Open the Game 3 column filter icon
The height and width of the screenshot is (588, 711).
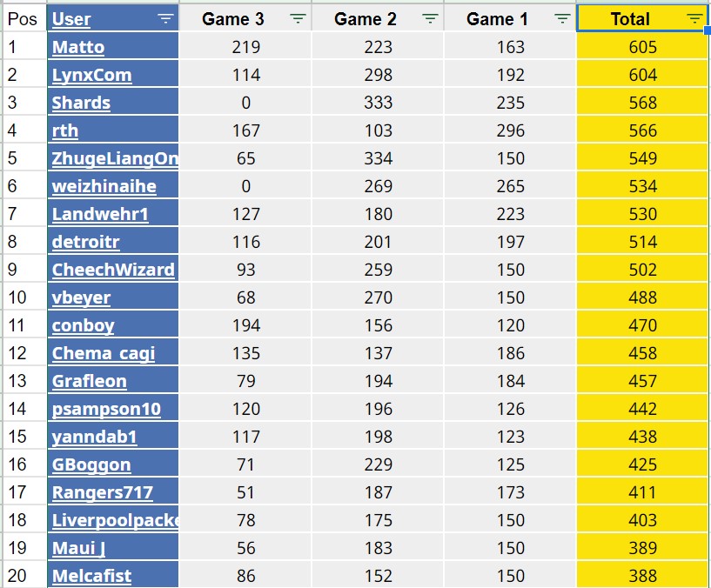298,19
